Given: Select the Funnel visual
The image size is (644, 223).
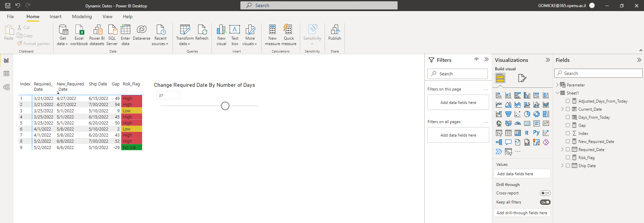Looking at the screenshot, I should pyautogui.click(x=508, y=114).
